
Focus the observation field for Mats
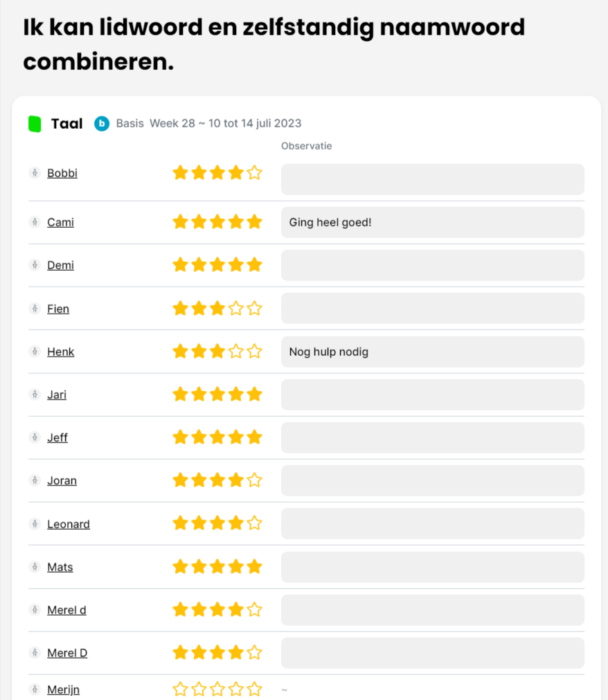(432, 567)
